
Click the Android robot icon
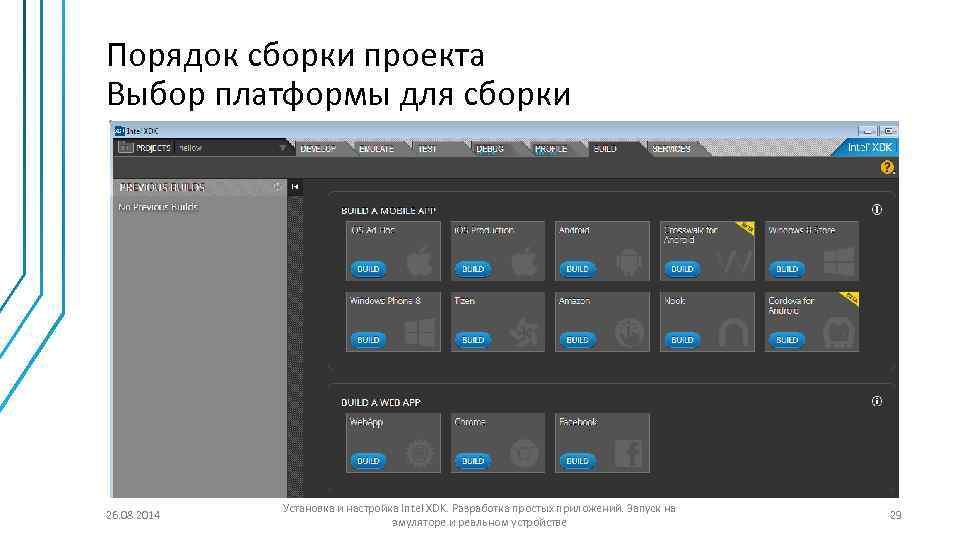pyautogui.click(x=629, y=263)
